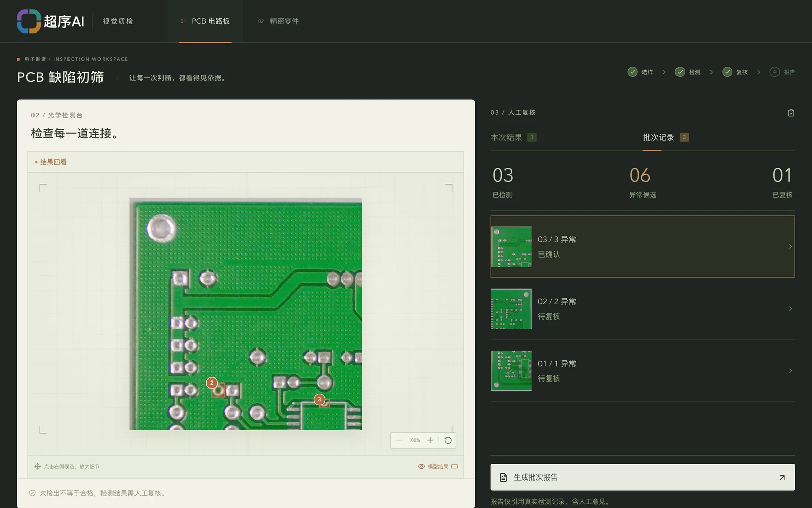The height and width of the screenshot is (508, 812).
Task: Click the 01 已复核 counter
Action: coord(782,182)
